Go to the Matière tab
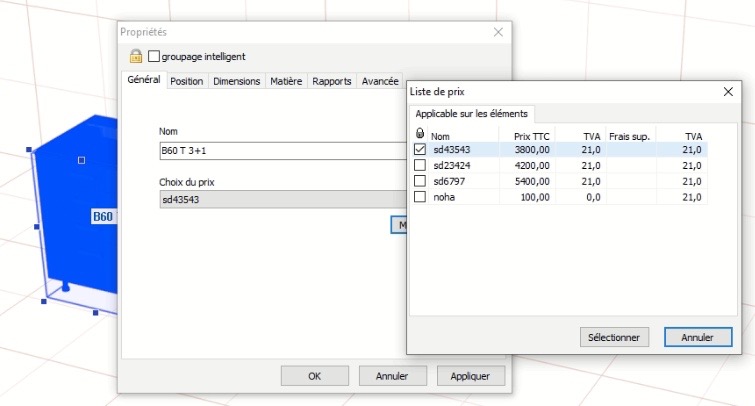The image size is (755, 406). (x=287, y=81)
